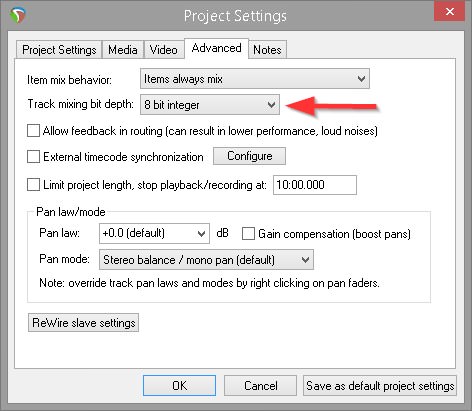Screen dimensions: 472x411
Task: Enable Limit project length checkbox
Action: coord(33,185)
